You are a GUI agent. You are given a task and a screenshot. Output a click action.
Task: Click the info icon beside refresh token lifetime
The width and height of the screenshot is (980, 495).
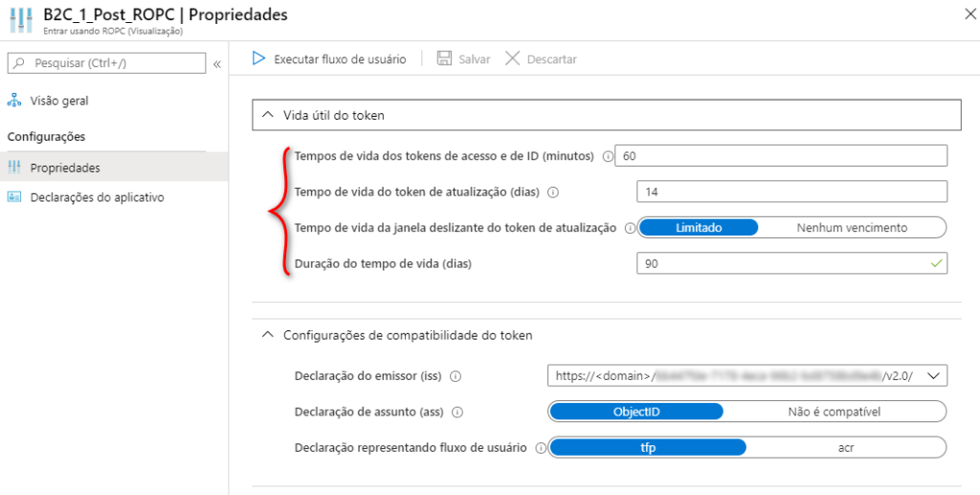[553, 191]
